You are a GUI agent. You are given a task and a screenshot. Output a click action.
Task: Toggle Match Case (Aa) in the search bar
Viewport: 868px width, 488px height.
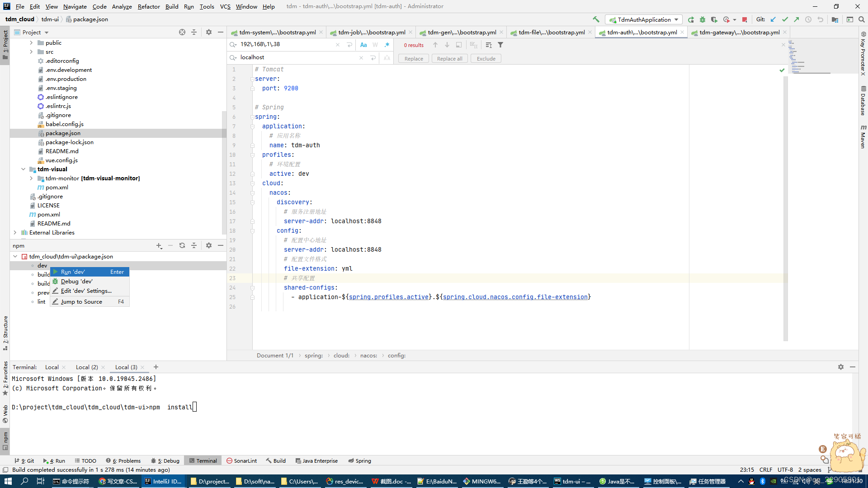[363, 45]
